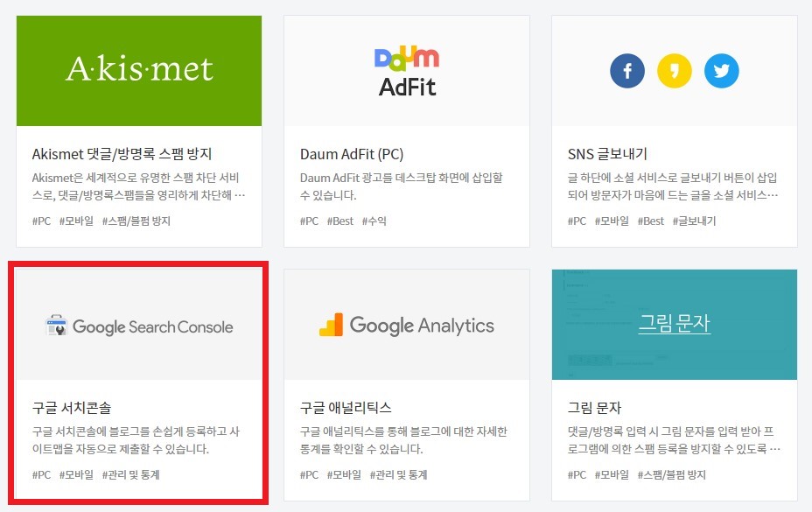Screen dimensions: 812x512
Task: Click #Best tag under SNS 글보내기
Action: [x=650, y=221]
